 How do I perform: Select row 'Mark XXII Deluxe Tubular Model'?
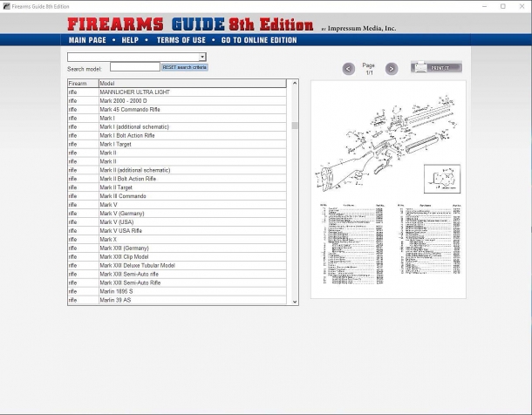pyautogui.click(x=177, y=265)
